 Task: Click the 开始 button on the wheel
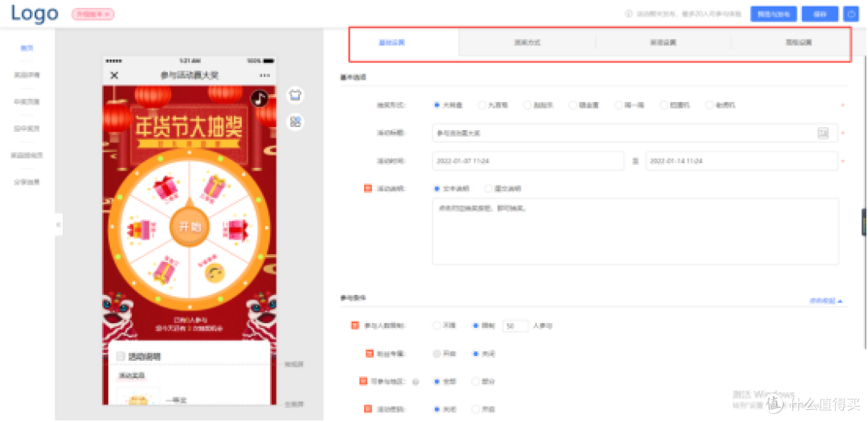[x=189, y=227]
